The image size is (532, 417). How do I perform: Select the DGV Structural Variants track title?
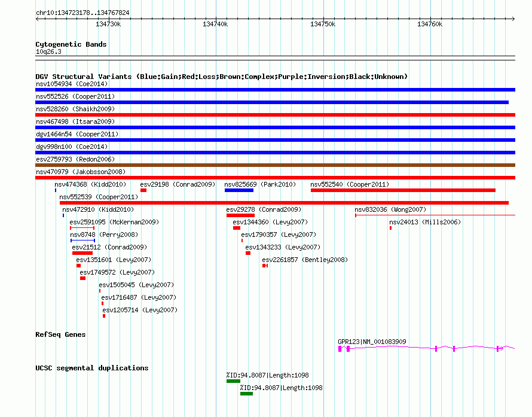[x=221, y=77]
